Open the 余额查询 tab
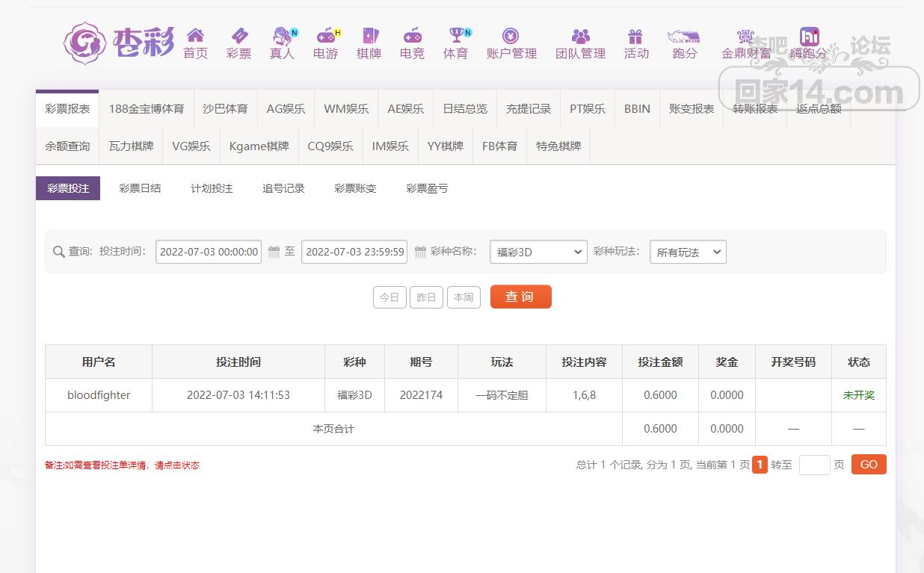Viewport: 924px width, 573px height. 67,146
